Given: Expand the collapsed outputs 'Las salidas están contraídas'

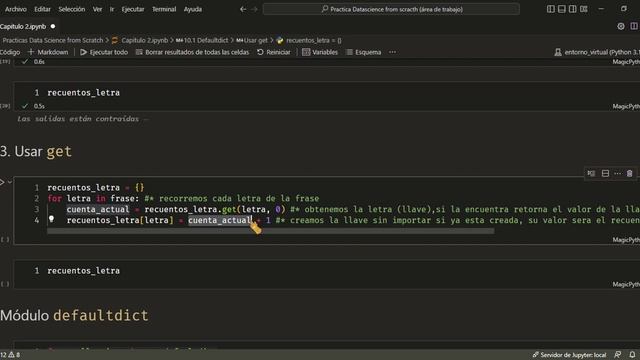Looking at the screenshot, I should [x=83, y=119].
